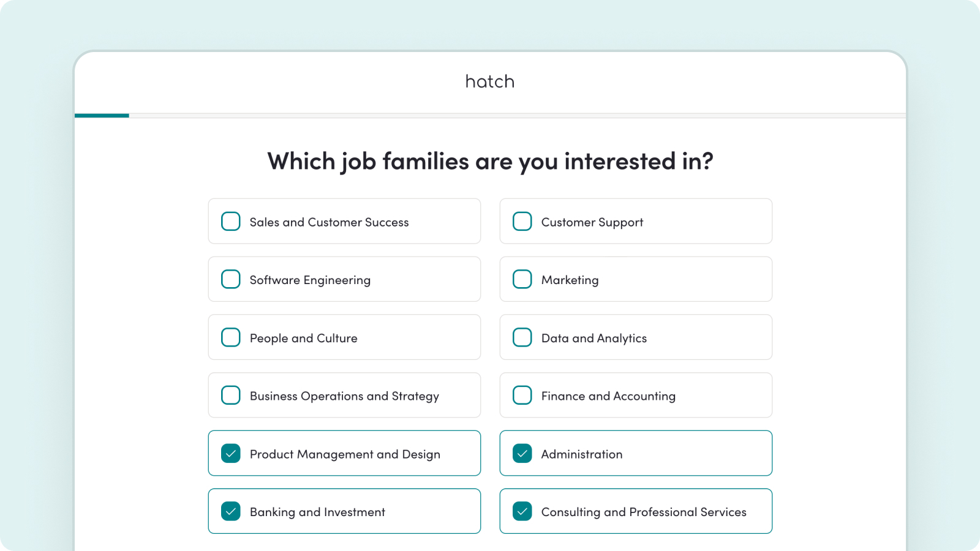Deselect the Banking and Investment checkbox
980x551 pixels.
point(231,511)
